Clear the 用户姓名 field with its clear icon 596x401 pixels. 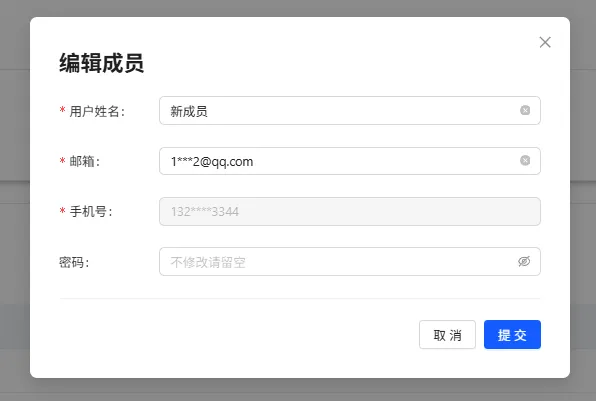point(525,110)
